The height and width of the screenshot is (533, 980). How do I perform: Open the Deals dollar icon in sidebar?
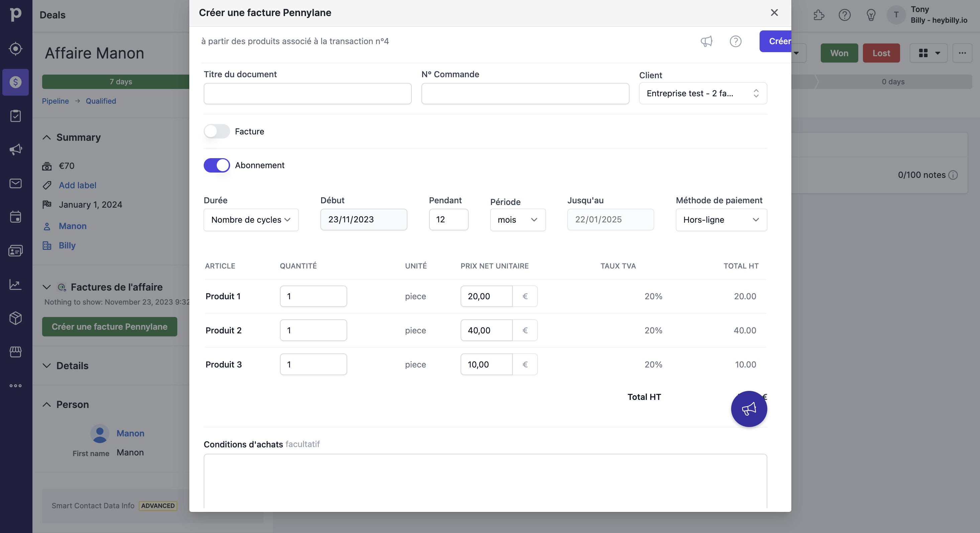pos(16,82)
